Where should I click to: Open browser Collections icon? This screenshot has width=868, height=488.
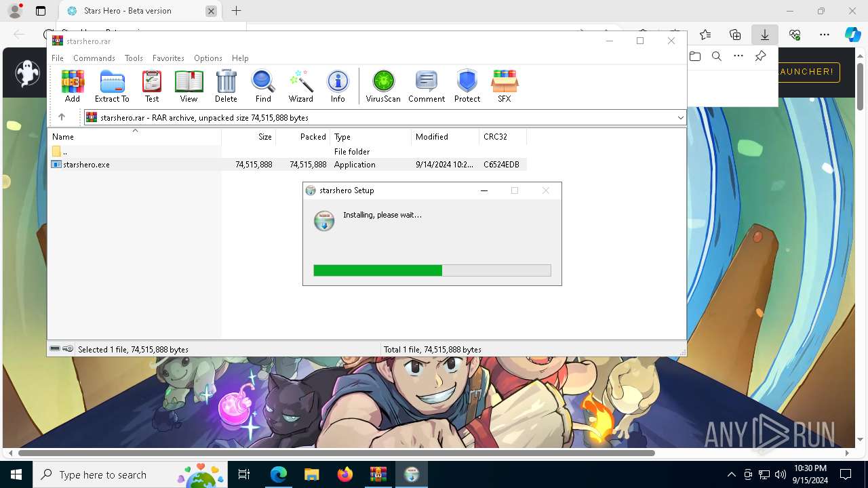(735, 35)
